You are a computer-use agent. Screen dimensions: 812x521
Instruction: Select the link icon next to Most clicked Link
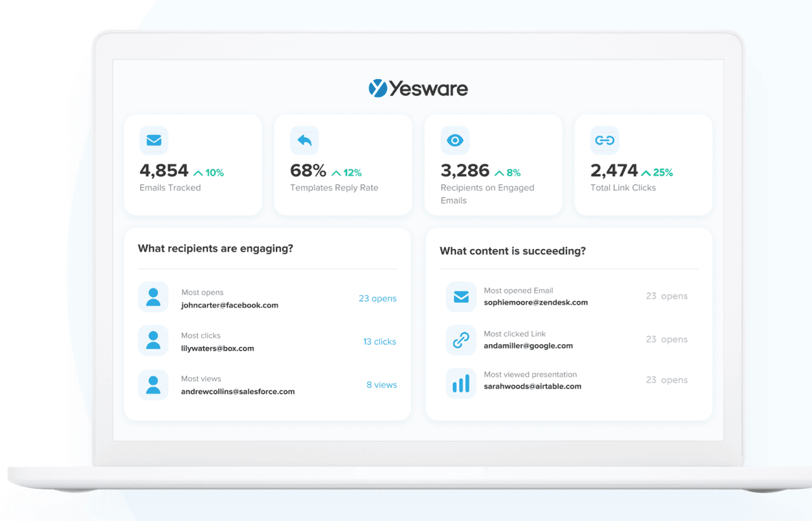[461, 340]
